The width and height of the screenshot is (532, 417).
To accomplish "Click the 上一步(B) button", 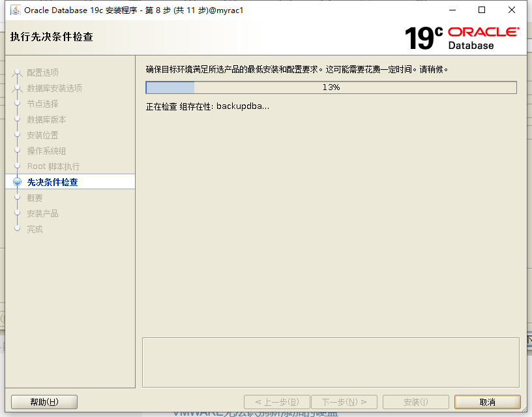I will pos(277,402).
